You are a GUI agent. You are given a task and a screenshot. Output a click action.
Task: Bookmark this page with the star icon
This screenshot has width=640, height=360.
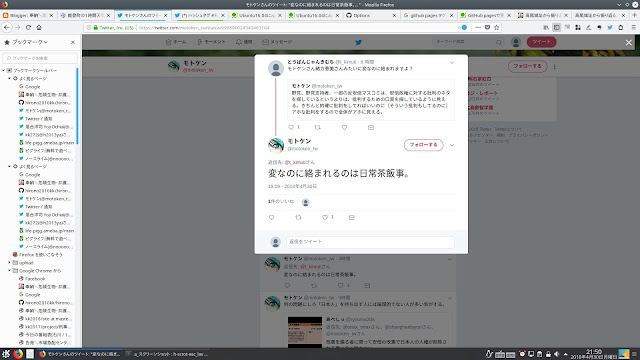pyautogui.click(x=497, y=27)
